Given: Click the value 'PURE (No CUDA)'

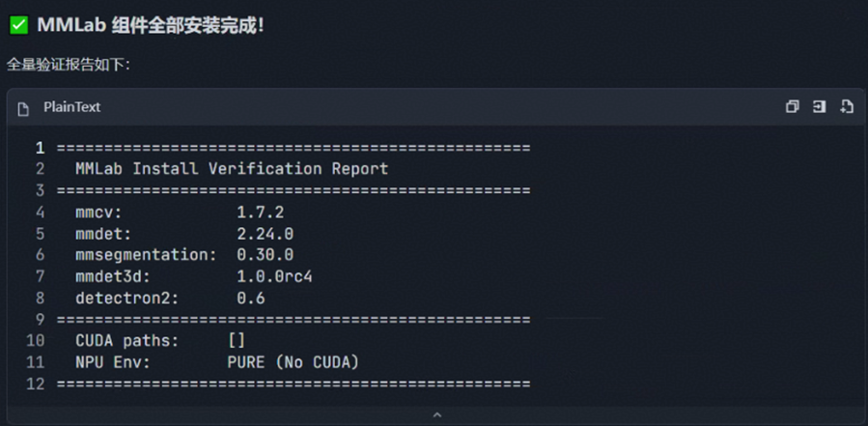Looking at the screenshot, I should tap(294, 363).
